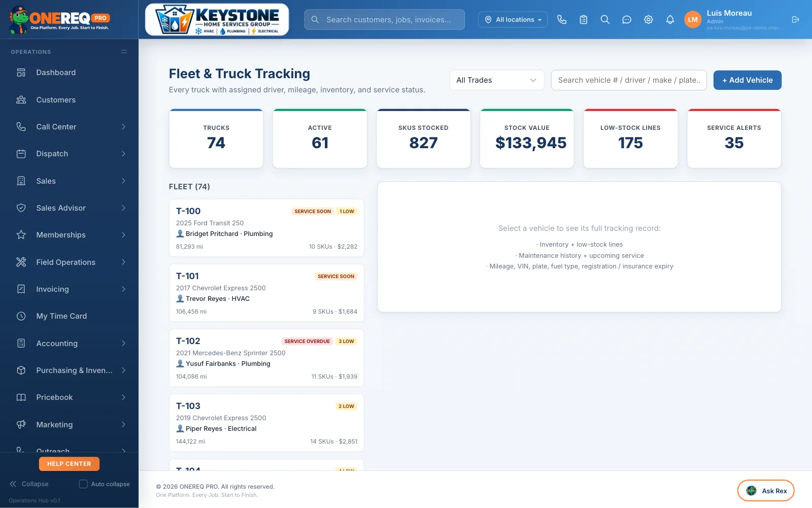The width and height of the screenshot is (812, 508).
Task: Toggle the Auto collapse checkbox
Action: pos(83,484)
